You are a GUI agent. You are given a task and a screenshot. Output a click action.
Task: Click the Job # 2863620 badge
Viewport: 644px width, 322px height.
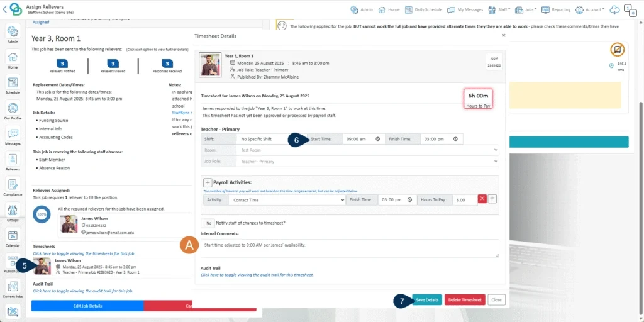[494, 62]
